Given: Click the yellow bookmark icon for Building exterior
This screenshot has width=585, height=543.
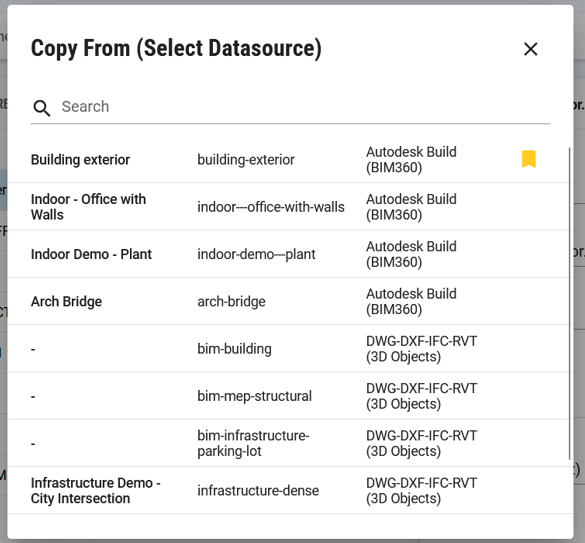Looking at the screenshot, I should coord(529,159).
